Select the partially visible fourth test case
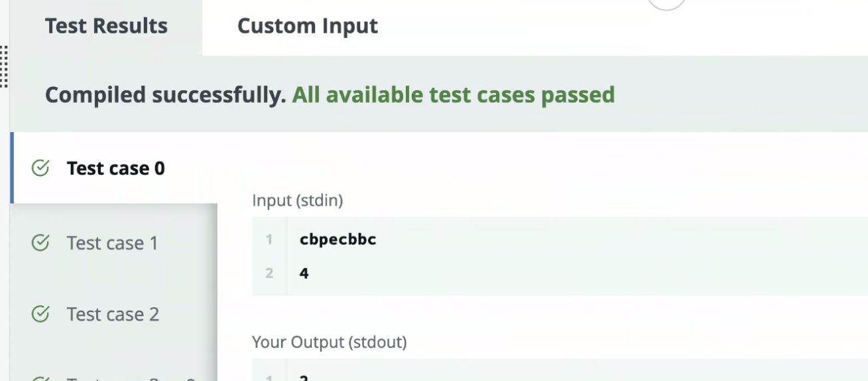 tap(119, 378)
